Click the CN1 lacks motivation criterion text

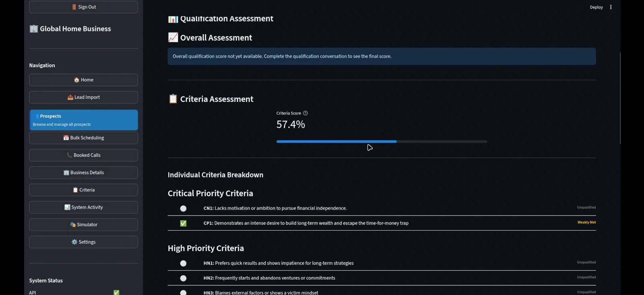[x=275, y=208]
